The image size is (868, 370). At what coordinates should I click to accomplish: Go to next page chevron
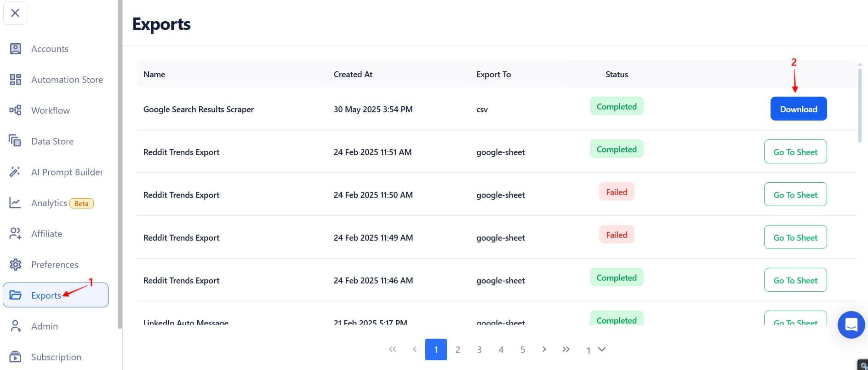click(x=544, y=349)
